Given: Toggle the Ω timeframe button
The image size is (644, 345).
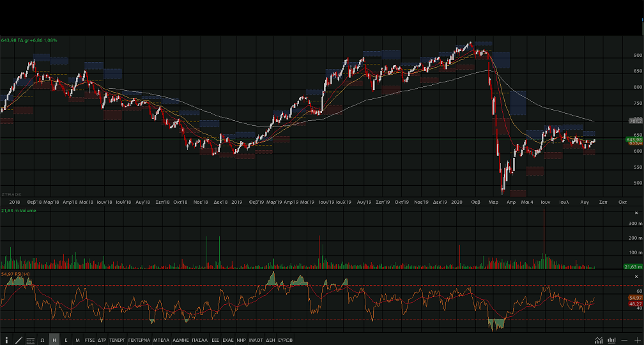Looking at the screenshot, I should (42, 340).
